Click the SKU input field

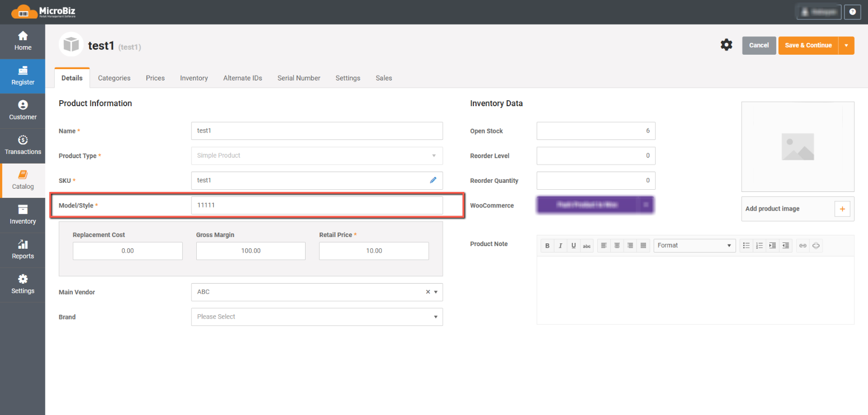(317, 181)
